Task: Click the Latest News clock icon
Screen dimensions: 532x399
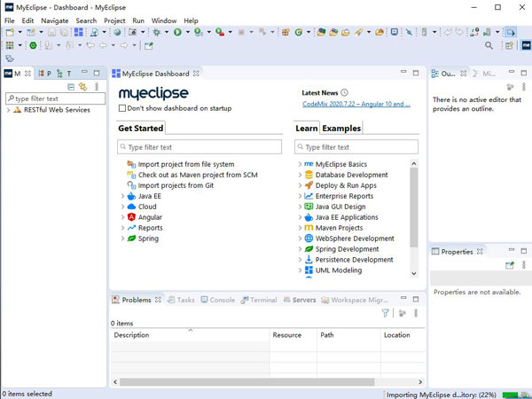Action: tap(344, 92)
